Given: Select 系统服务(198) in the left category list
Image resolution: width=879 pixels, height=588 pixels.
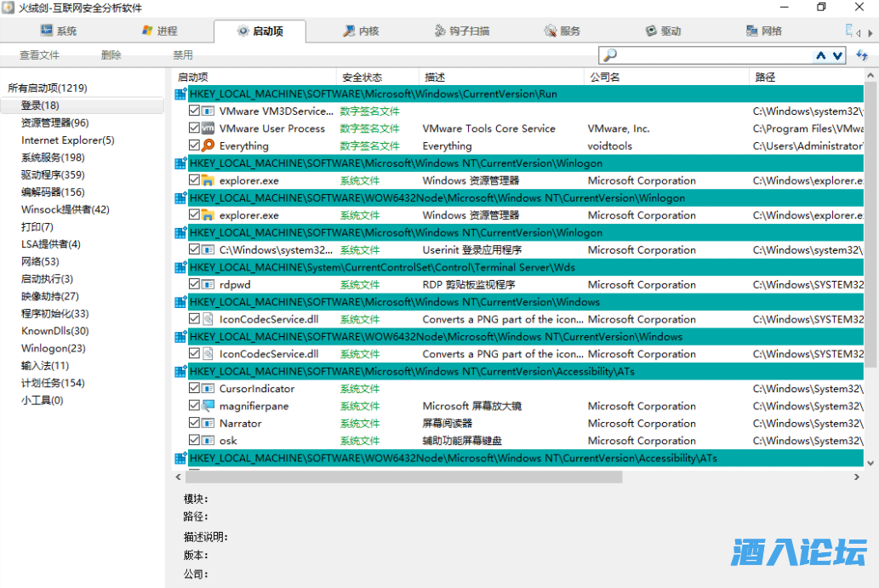Looking at the screenshot, I should [53, 157].
